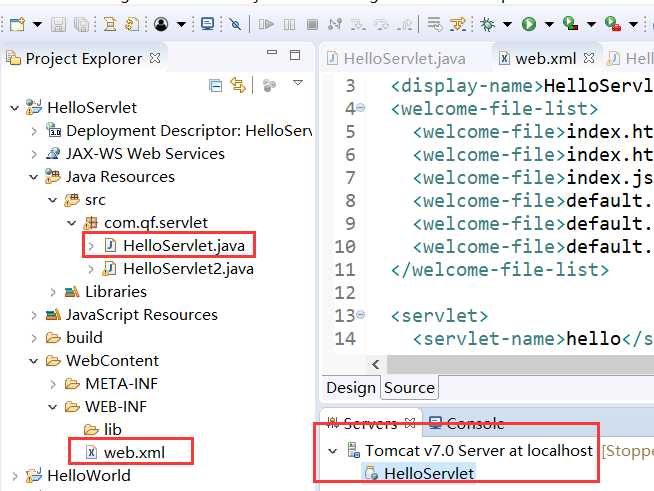
Task: Fold the welcome-file-list at line 4
Action: [361, 108]
